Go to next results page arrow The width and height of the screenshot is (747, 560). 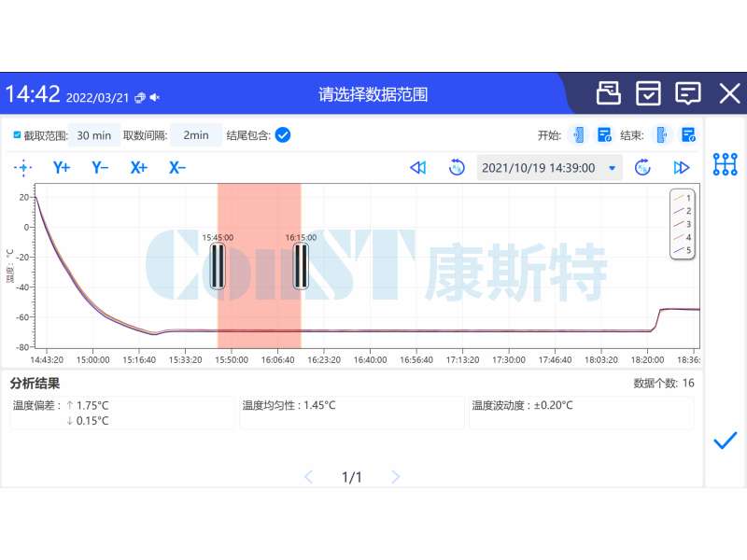point(395,477)
